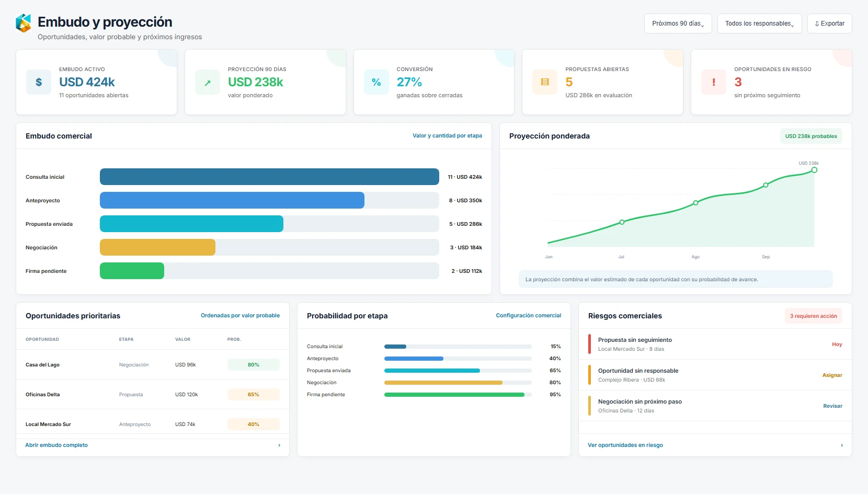
Task: Open the Todos los responsables dropdown
Action: pyautogui.click(x=759, y=24)
